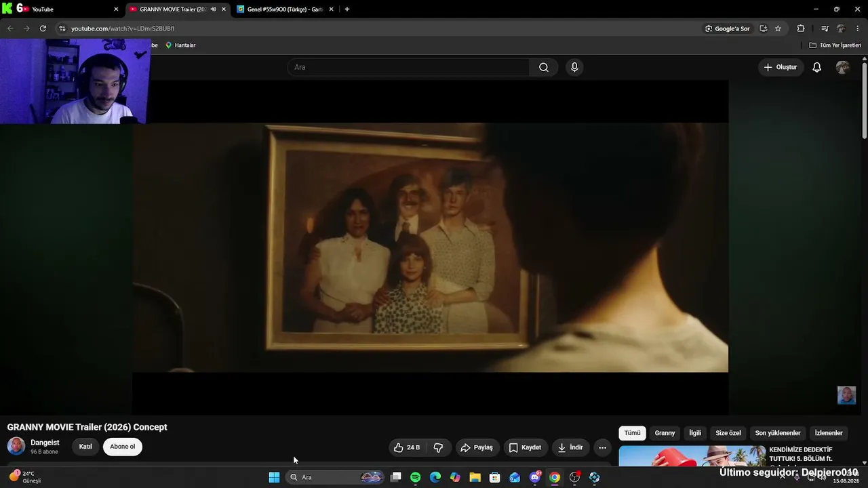Open the Chrome extensions puzzle menu
The height and width of the screenshot is (488, 868).
pyautogui.click(x=801, y=28)
